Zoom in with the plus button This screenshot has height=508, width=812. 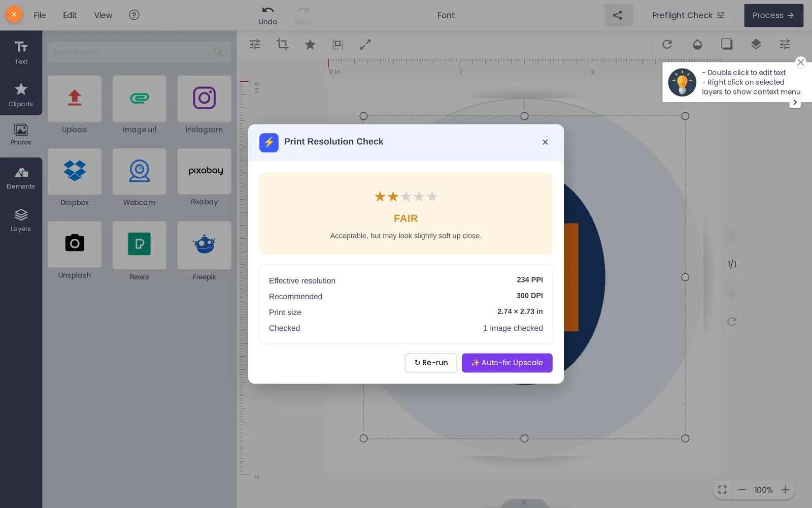coord(786,490)
